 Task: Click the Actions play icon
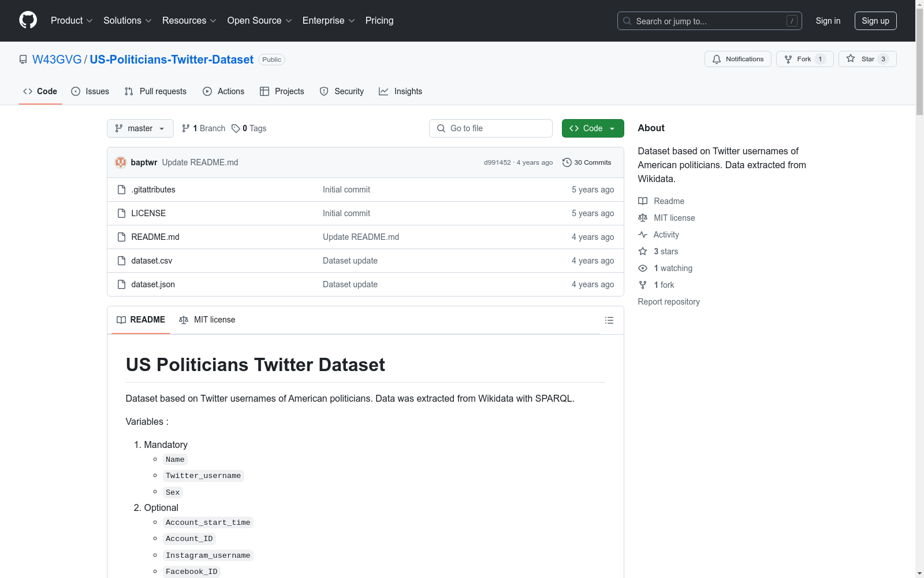pos(207,91)
